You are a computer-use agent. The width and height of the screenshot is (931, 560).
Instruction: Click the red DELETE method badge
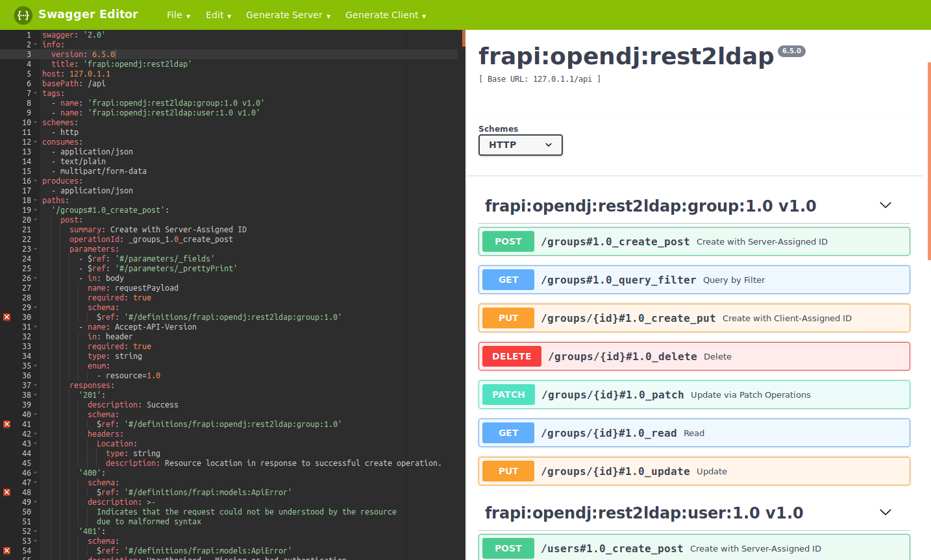pyautogui.click(x=511, y=356)
